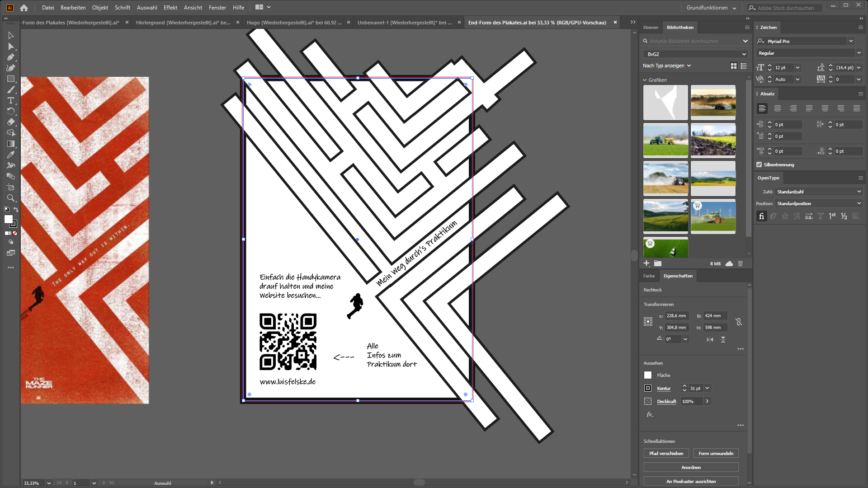The height and width of the screenshot is (488, 868).
Task: Switch to the Ebenen tab
Action: point(651,28)
